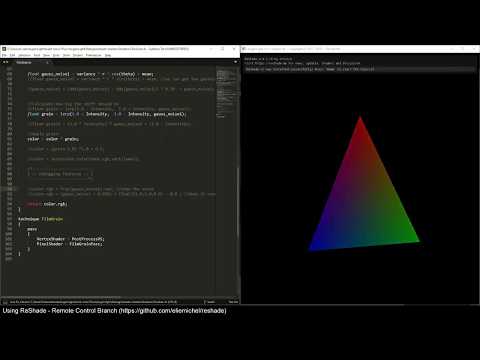Open the tab list dropdown arrow
The width and height of the screenshot is (480, 360).
click(x=236, y=62)
